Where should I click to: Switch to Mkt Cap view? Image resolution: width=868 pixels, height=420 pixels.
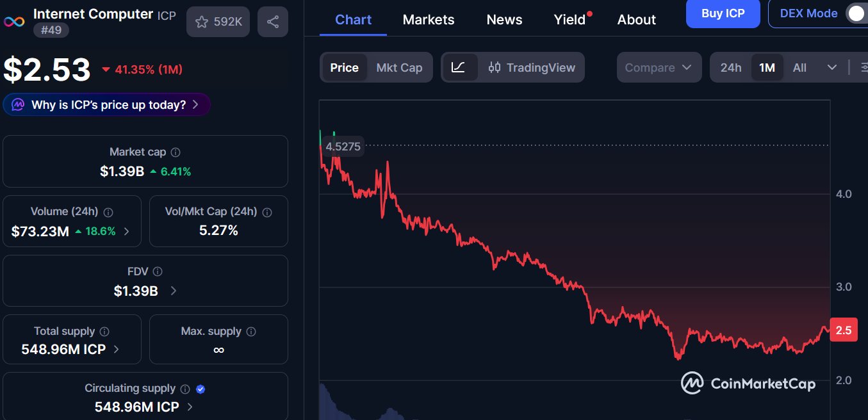[x=399, y=67]
